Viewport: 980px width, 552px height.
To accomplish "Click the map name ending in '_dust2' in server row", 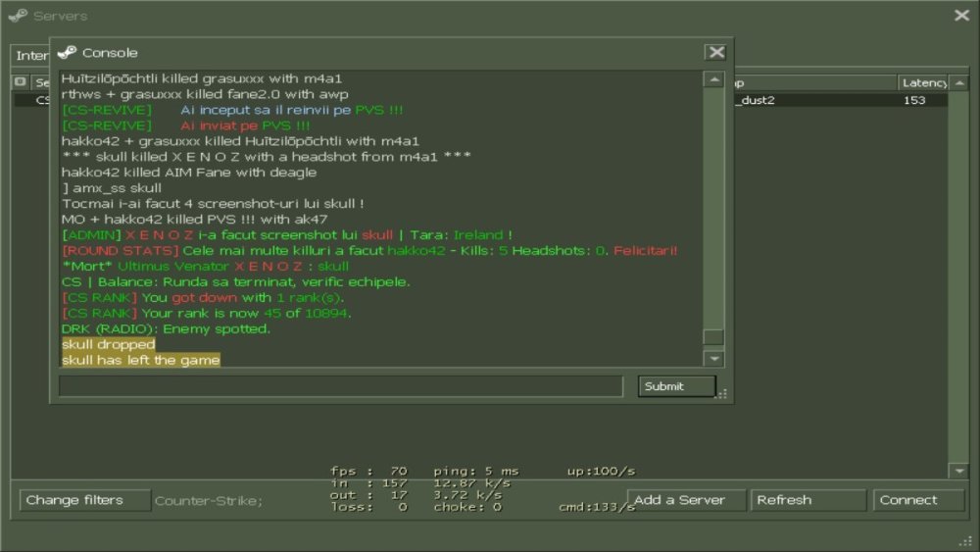I will coord(756,100).
